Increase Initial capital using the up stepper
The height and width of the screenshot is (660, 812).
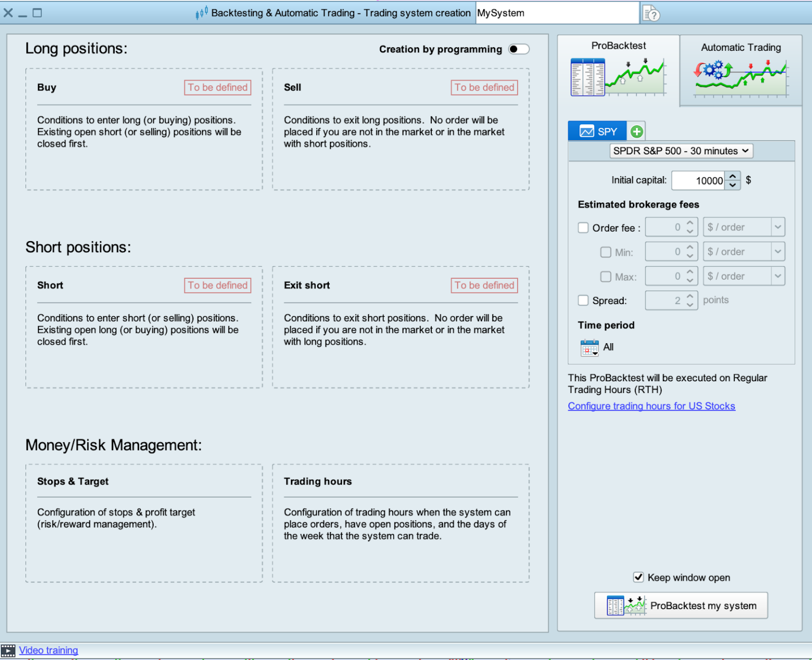pyautogui.click(x=732, y=176)
